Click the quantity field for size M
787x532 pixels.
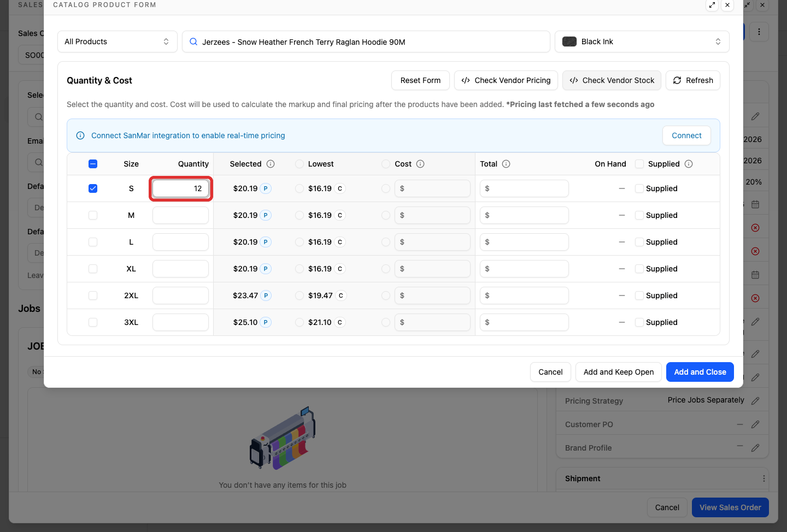[180, 215]
